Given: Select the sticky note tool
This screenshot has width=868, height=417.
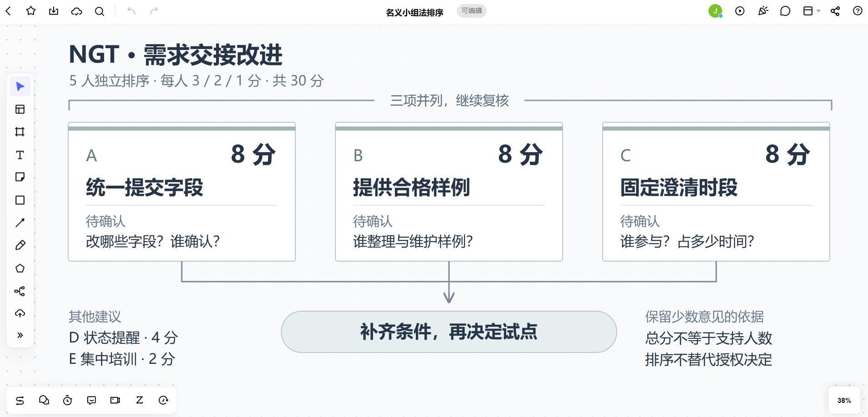Looking at the screenshot, I should click(20, 177).
